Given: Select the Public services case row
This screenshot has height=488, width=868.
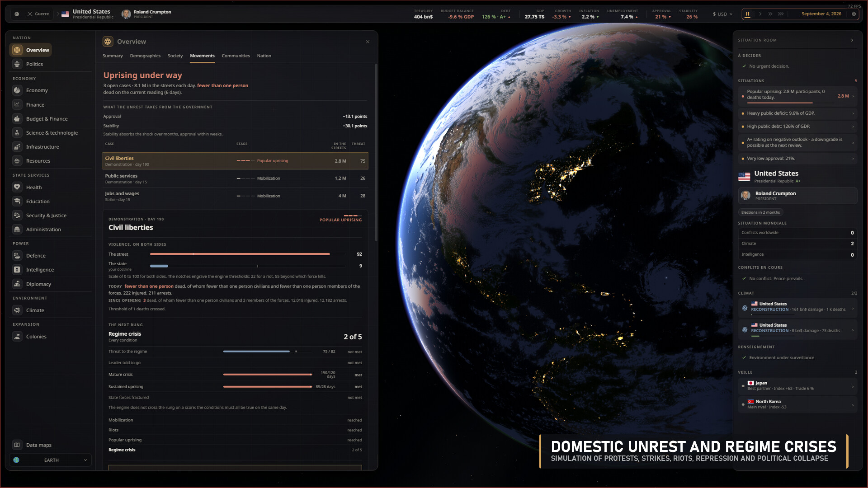Looking at the screenshot, I should [235, 178].
